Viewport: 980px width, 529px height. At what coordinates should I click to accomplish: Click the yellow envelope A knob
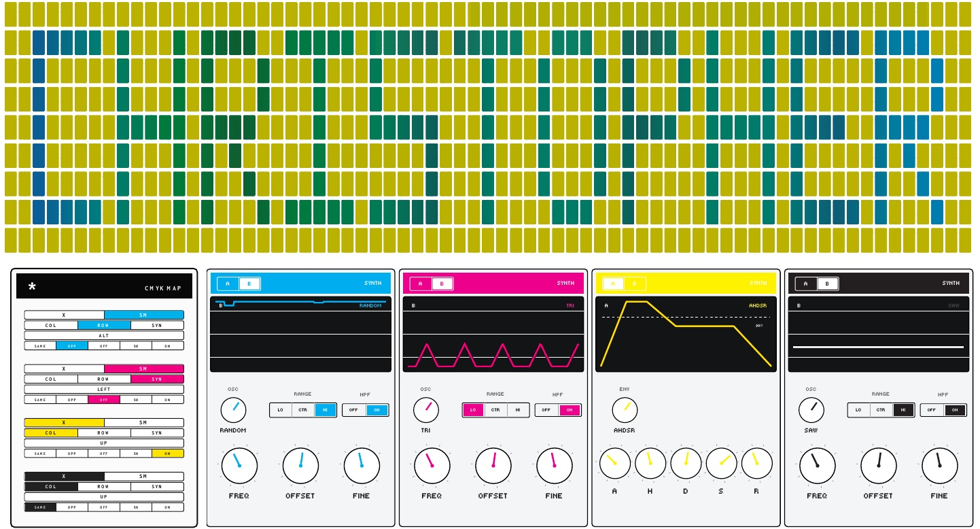(614, 463)
